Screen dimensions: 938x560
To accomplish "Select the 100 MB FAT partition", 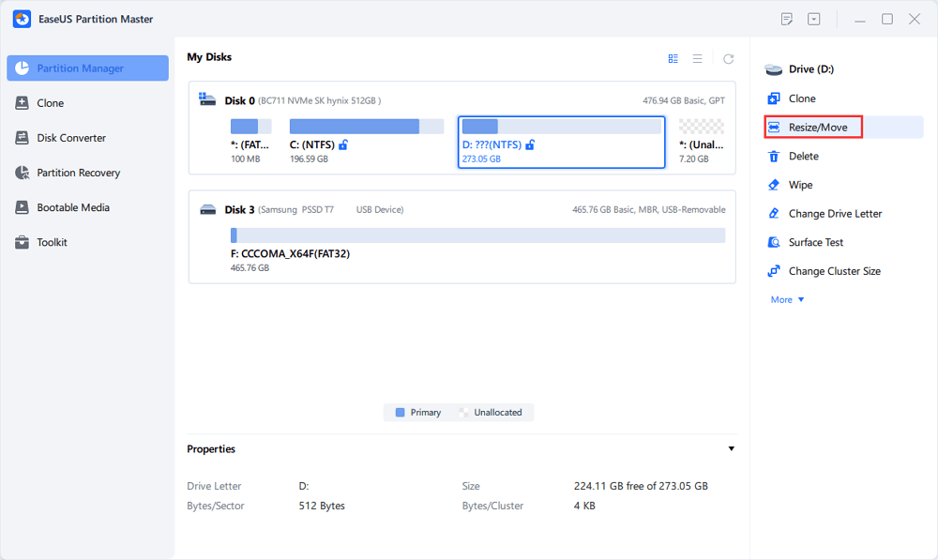I will 250,142.
